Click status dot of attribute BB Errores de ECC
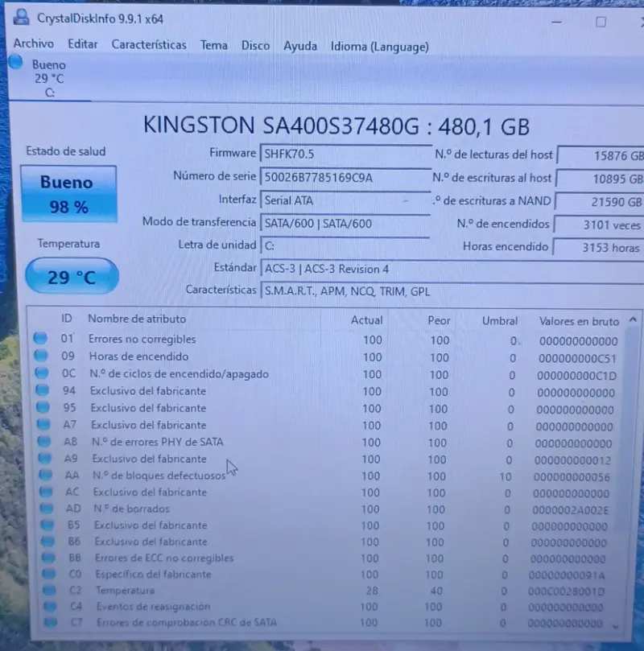The height and width of the screenshot is (651, 644). click(x=48, y=557)
